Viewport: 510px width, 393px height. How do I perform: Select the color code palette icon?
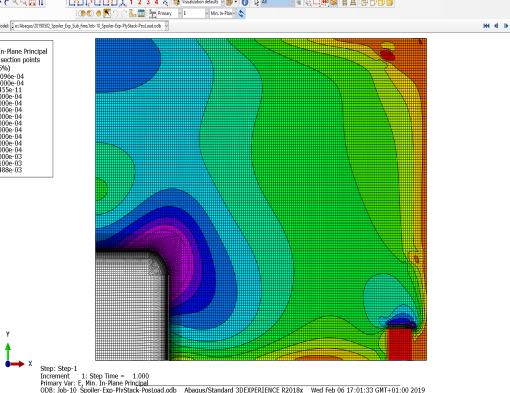[176, 3]
